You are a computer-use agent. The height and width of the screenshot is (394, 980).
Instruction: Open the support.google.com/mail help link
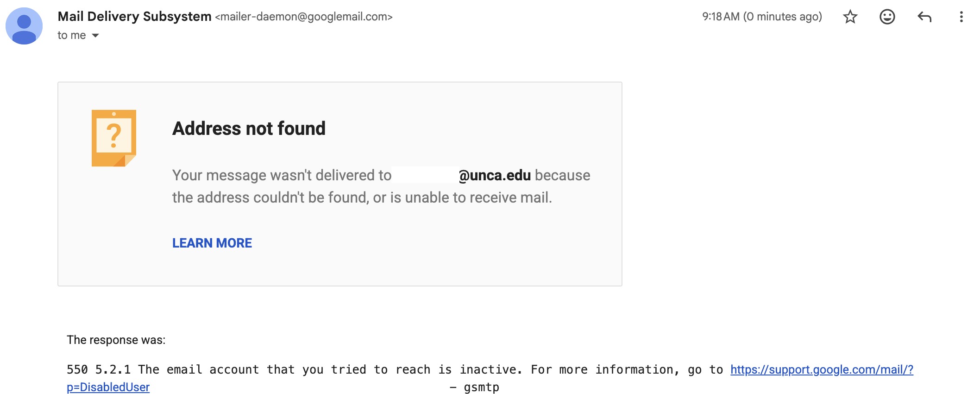821,369
